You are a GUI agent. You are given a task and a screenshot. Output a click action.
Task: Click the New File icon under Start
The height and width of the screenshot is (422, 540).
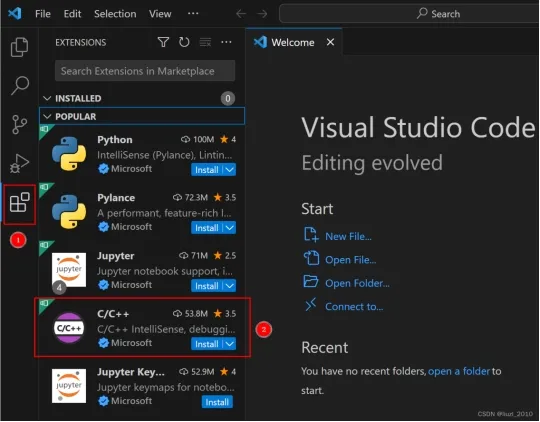311,234
